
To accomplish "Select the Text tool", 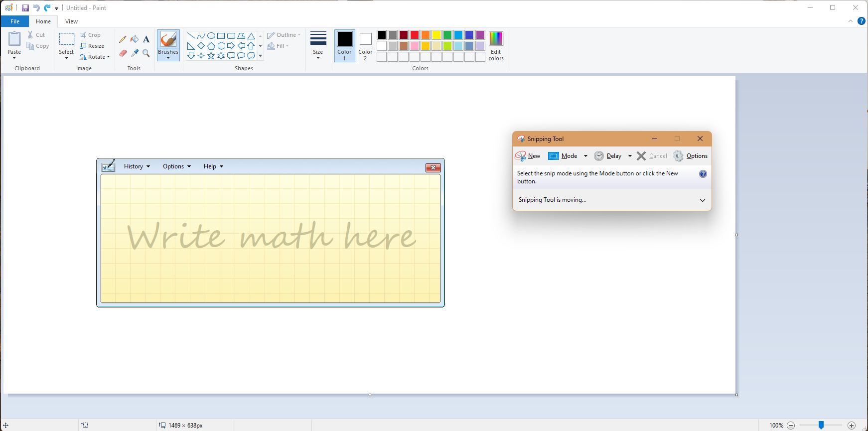I will pyautogui.click(x=146, y=39).
